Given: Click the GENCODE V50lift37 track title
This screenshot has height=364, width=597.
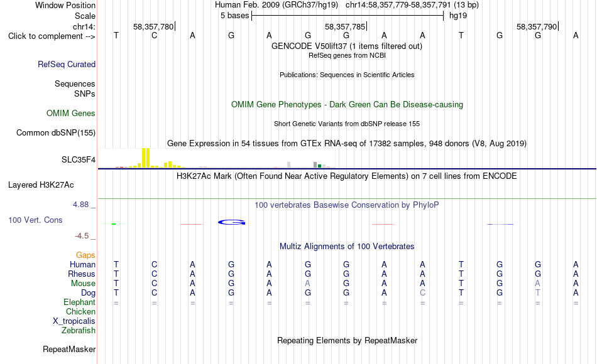Looking at the screenshot, I should (x=347, y=46).
